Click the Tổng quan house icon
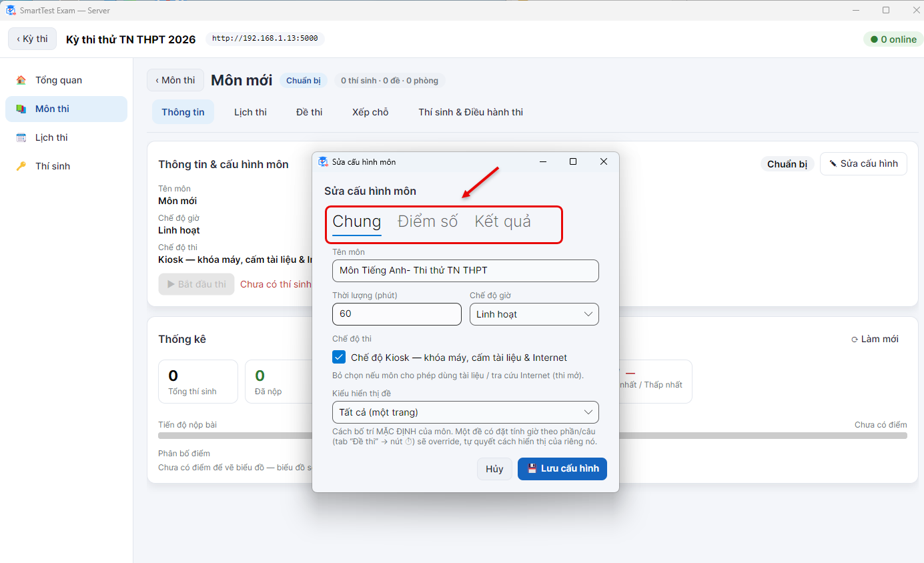 pos(21,80)
